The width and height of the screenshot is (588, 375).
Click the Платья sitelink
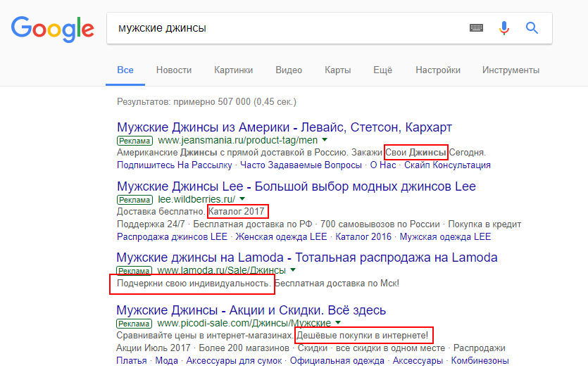(x=132, y=361)
